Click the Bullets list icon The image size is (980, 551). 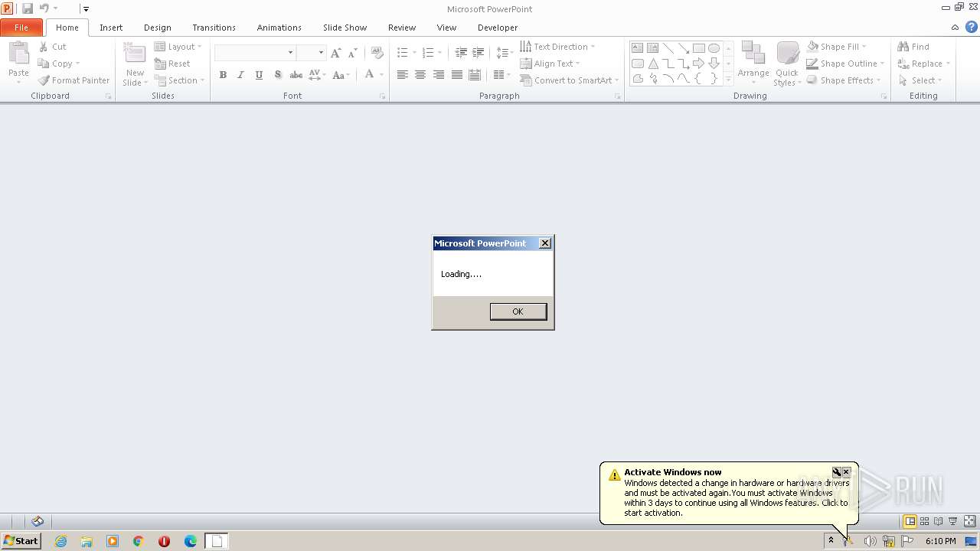point(403,53)
